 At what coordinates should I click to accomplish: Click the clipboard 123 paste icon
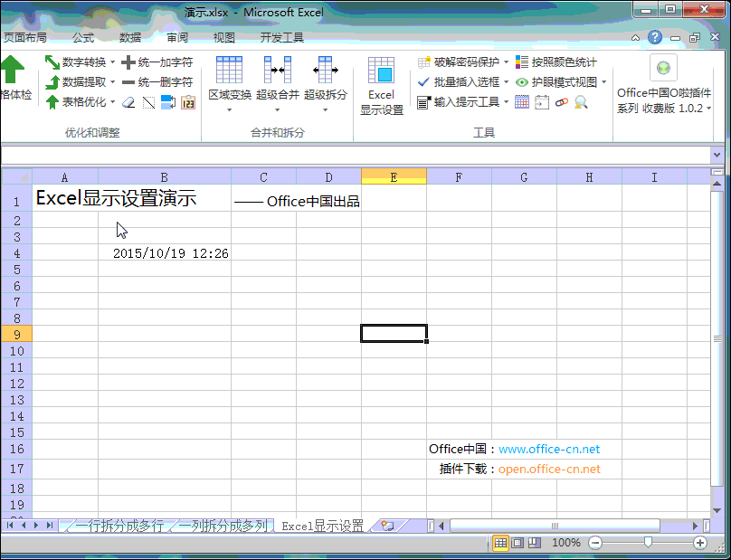coord(188,102)
